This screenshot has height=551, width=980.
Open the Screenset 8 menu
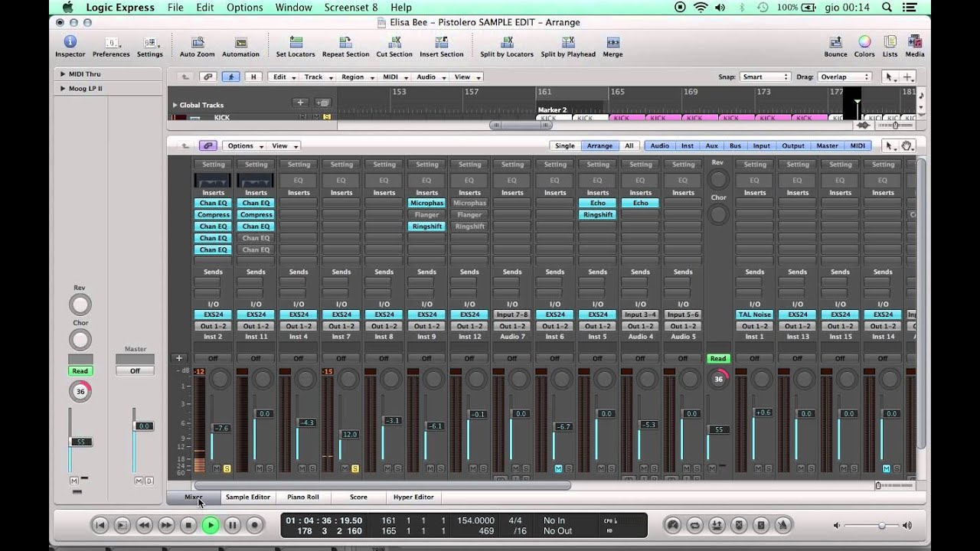click(x=351, y=7)
